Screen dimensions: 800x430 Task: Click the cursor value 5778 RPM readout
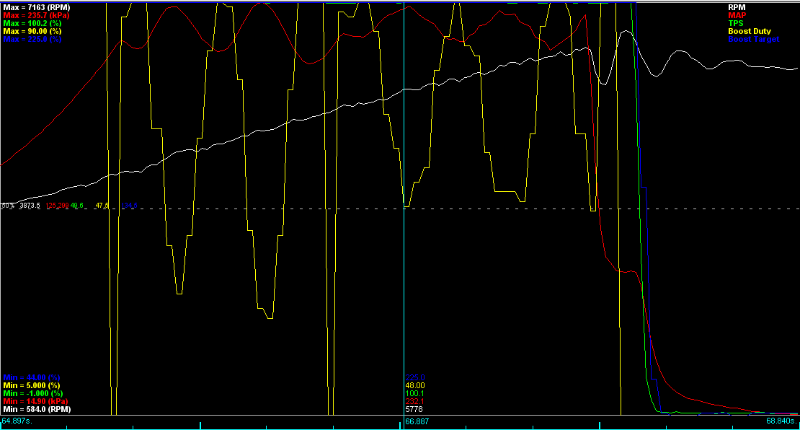coord(413,410)
